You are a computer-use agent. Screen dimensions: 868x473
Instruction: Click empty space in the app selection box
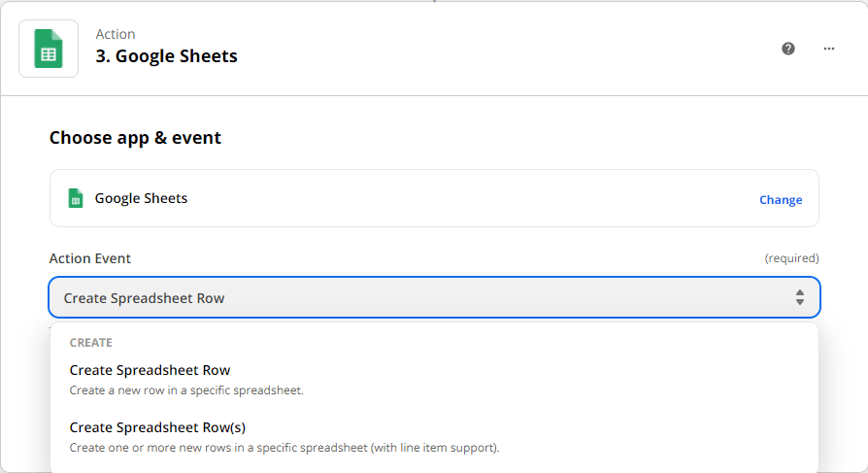pos(466,198)
